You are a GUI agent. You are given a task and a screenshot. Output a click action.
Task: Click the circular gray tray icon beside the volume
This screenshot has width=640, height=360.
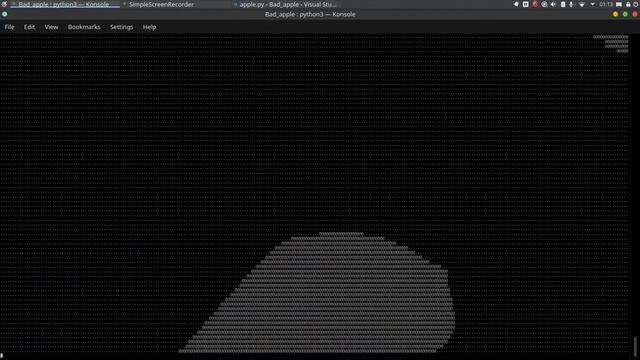544,4
